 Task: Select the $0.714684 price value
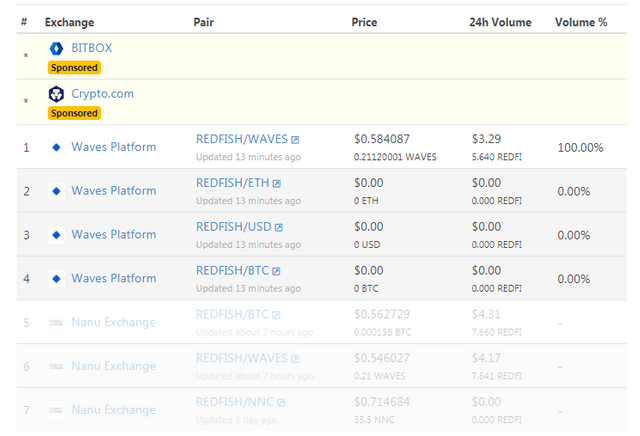(382, 402)
